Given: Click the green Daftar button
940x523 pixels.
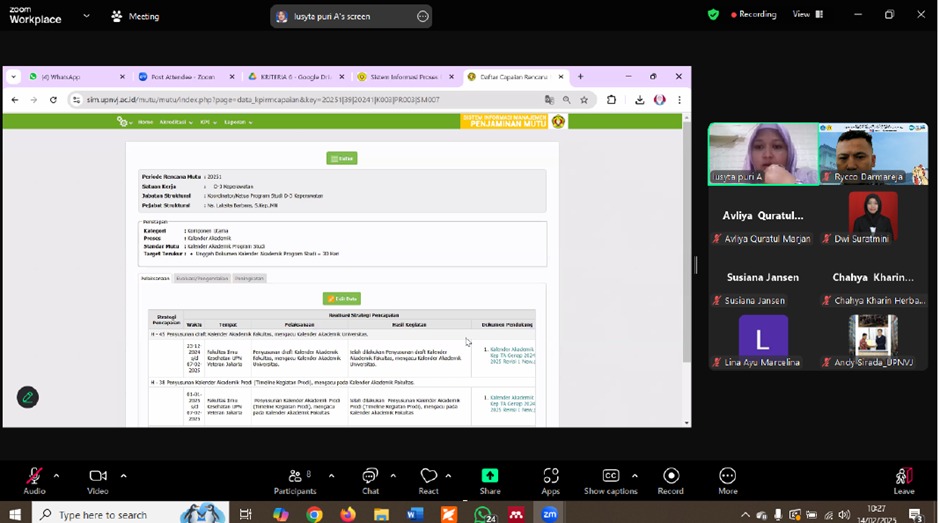Looking at the screenshot, I should (342, 158).
